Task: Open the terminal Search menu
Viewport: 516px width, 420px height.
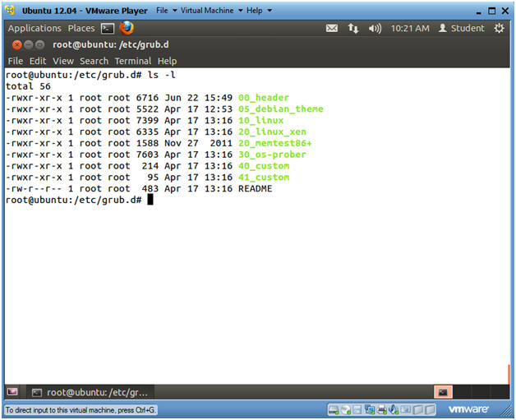Action: pos(94,61)
